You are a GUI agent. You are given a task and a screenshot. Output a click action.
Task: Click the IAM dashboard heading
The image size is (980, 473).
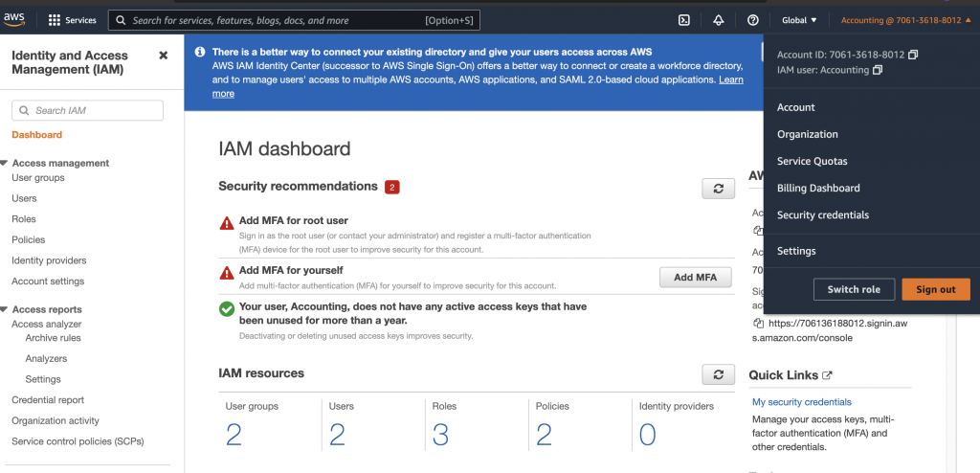click(284, 149)
